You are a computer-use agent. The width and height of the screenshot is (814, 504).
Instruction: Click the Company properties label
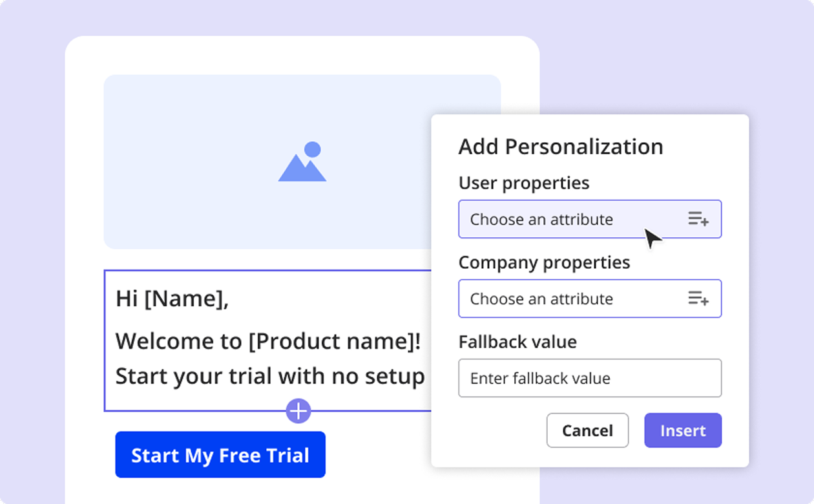(544, 262)
